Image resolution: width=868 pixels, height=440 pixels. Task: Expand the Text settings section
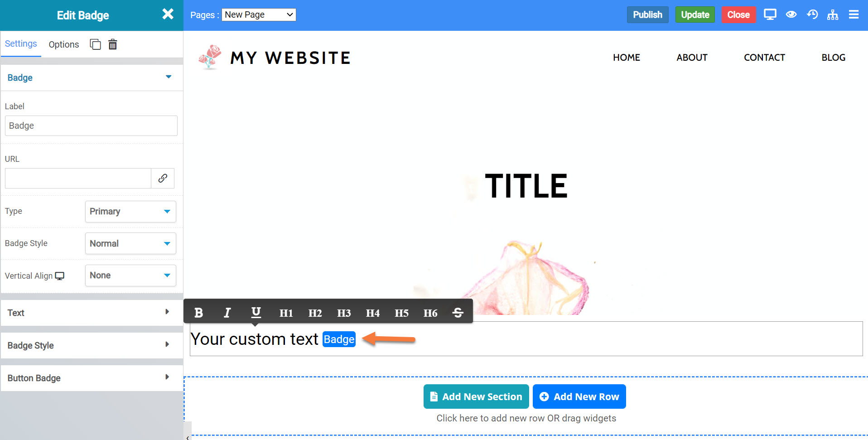coord(92,313)
